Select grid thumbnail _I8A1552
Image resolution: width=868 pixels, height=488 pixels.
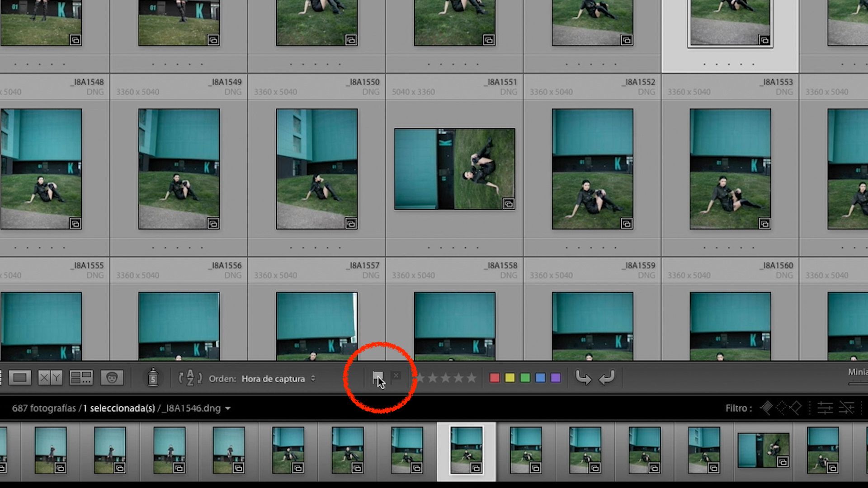click(593, 169)
